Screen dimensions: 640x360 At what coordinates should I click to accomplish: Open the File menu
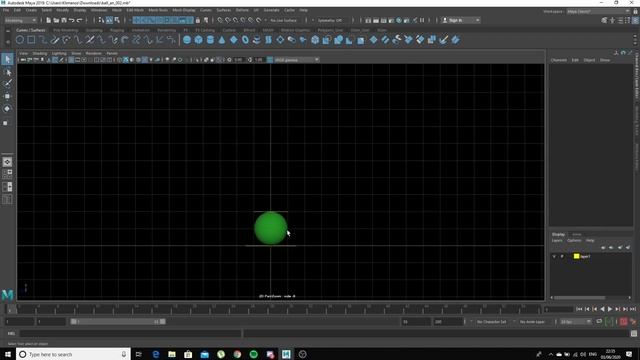pos(6,10)
